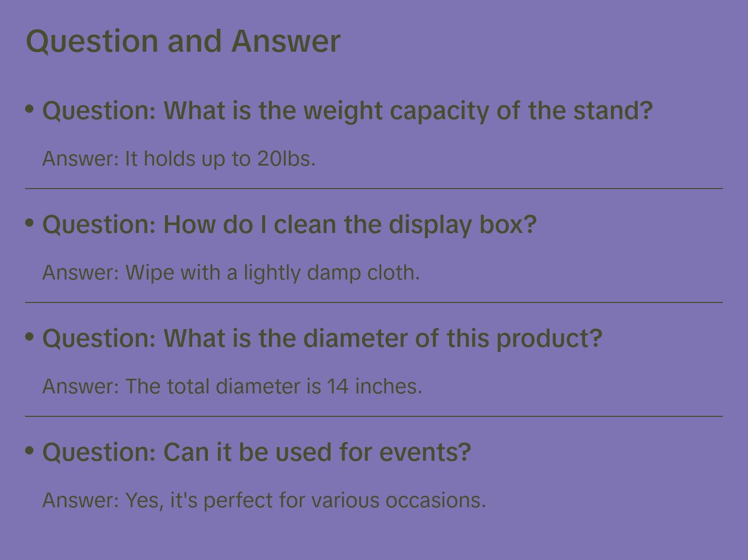Click the word "Answer" in the page heading
The image size is (748, 560).
tap(286, 41)
